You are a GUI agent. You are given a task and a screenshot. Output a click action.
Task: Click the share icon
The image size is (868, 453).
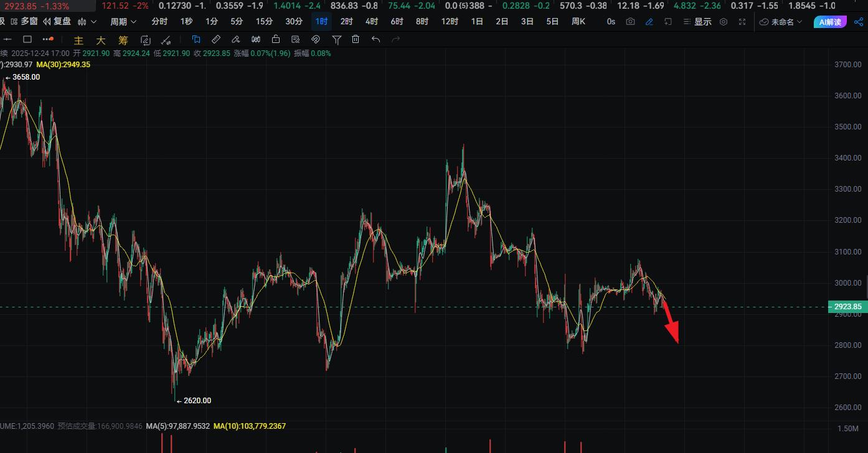point(859,22)
